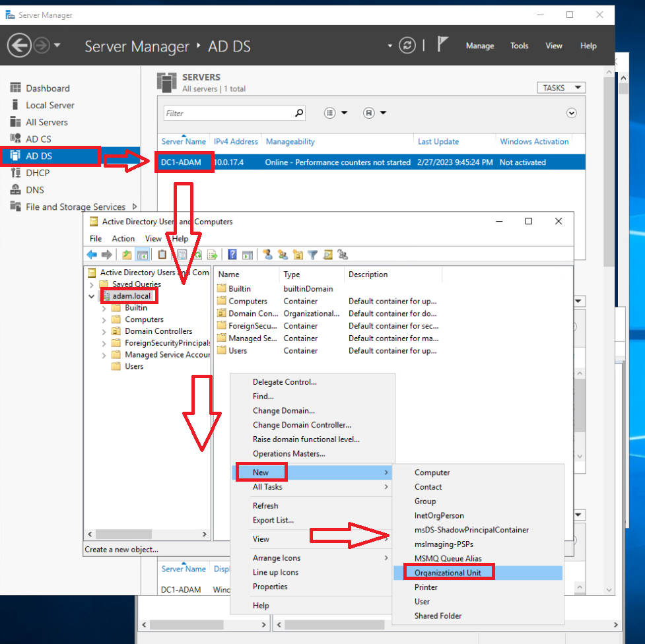The height and width of the screenshot is (644, 645).
Task: Select Raise domain functional level option
Action: 306,439
